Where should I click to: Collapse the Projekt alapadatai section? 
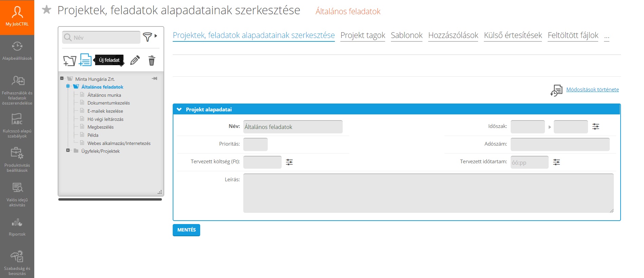[179, 109]
